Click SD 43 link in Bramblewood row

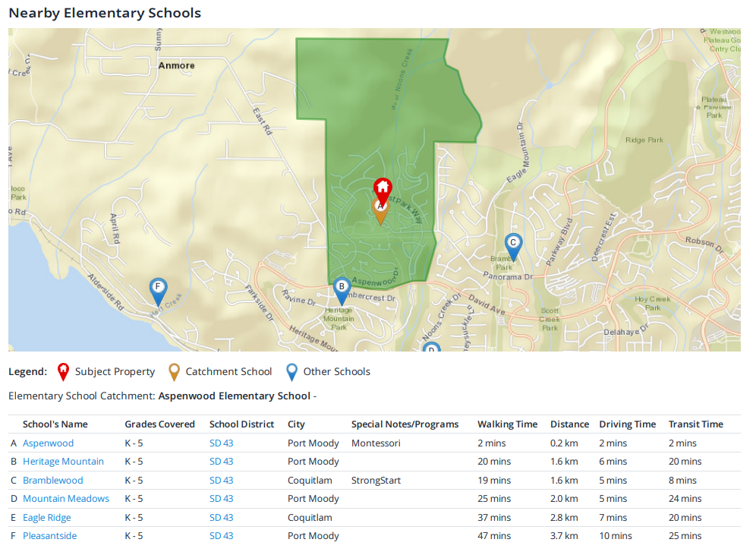(x=222, y=481)
